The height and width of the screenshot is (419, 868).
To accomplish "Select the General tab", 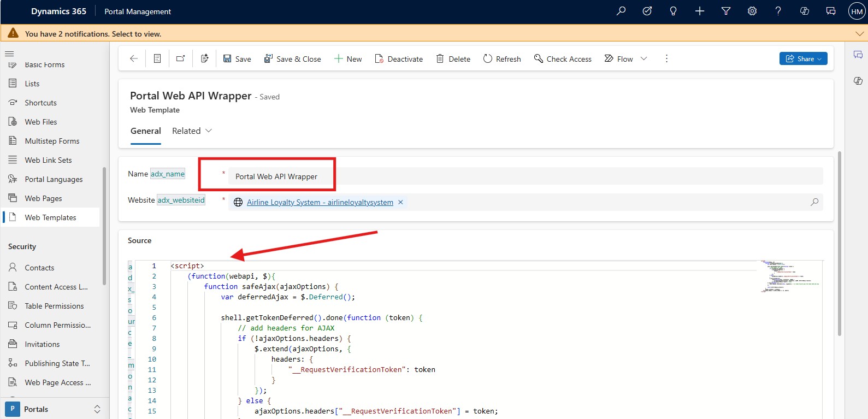I will click(145, 131).
